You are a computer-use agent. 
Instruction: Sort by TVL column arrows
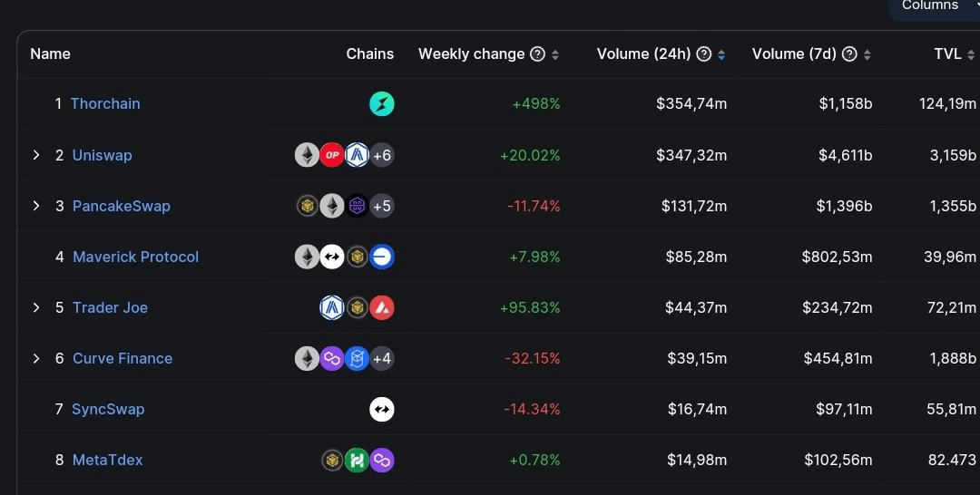click(971, 55)
